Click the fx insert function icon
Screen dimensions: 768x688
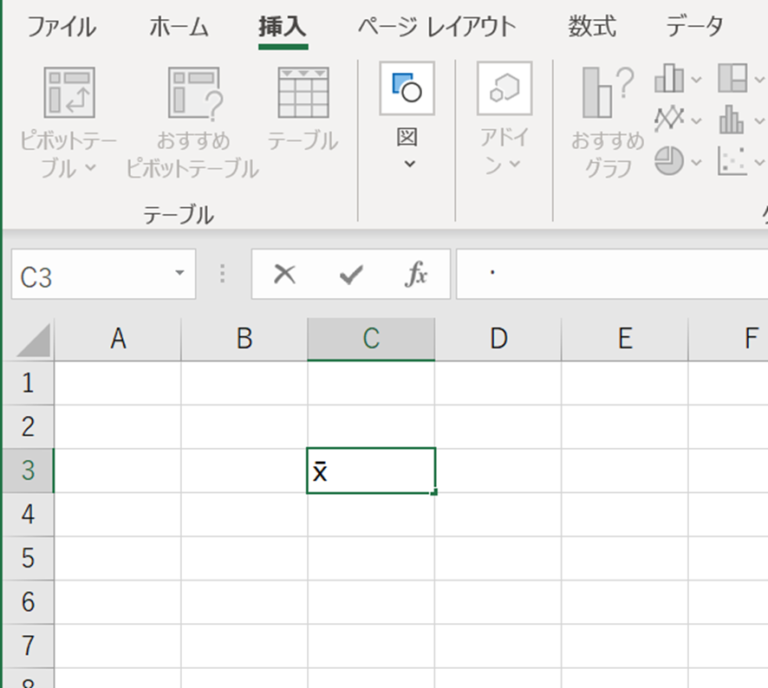point(416,275)
